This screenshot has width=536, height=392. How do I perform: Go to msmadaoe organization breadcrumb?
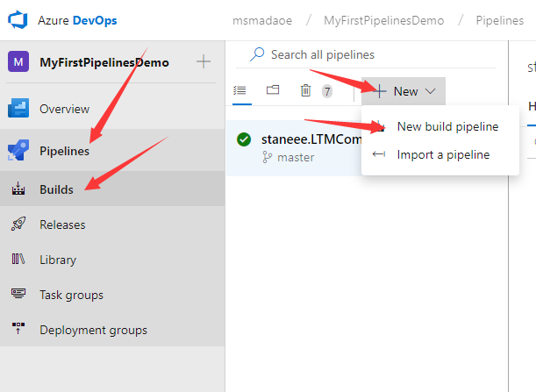[262, 20]
